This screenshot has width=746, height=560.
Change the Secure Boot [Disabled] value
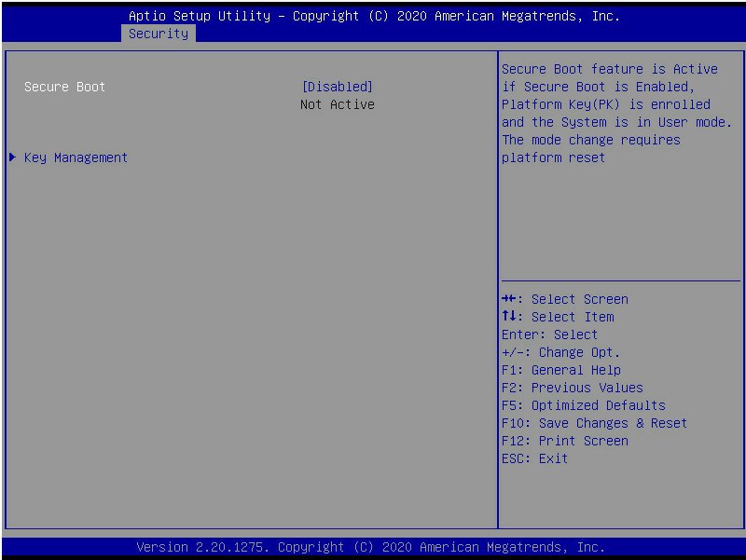tap(338, 87)
